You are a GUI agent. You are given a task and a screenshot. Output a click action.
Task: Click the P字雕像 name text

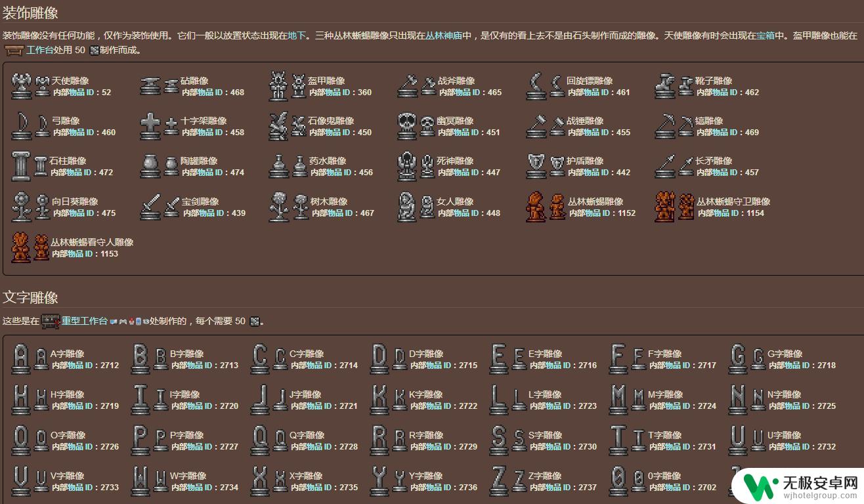click(x=187, y=435)
